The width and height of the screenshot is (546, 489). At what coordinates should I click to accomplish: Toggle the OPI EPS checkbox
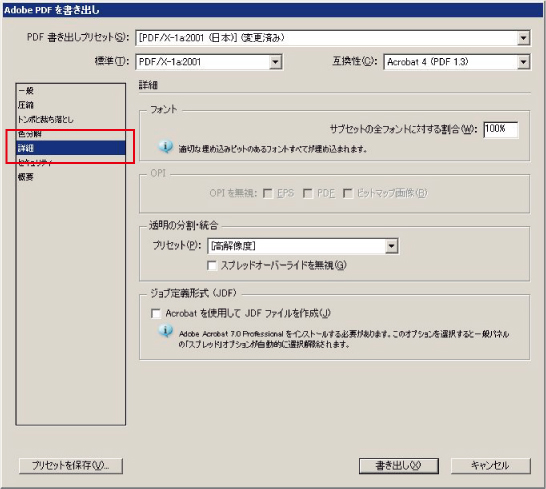point(268,193)
